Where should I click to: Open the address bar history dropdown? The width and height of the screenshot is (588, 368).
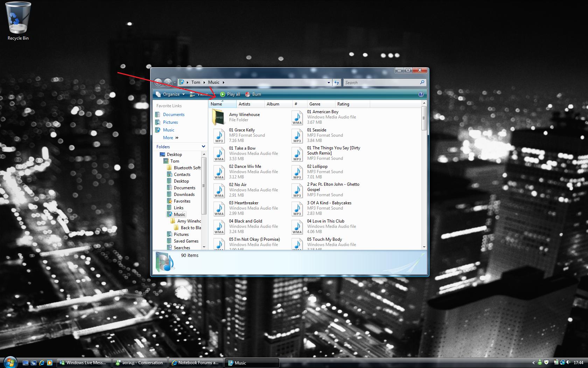[x=329, y=82]
